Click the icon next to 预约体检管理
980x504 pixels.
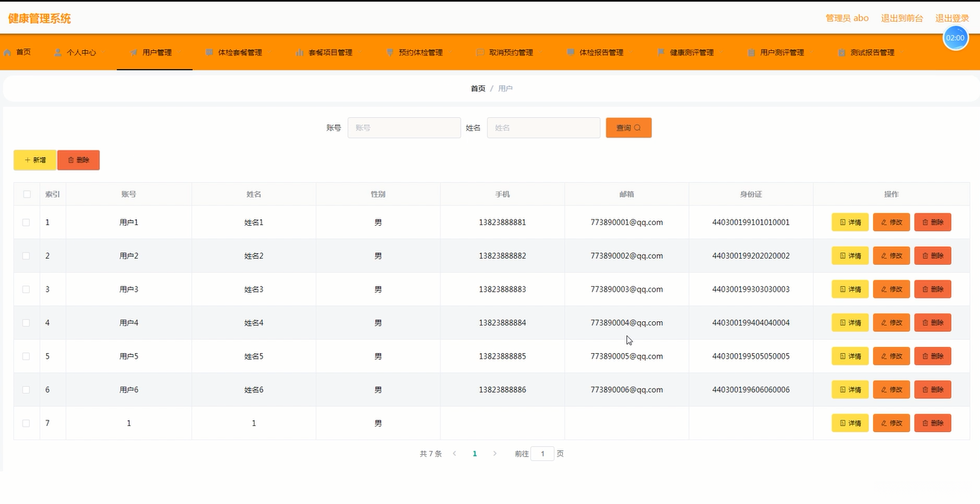point(390,52)
